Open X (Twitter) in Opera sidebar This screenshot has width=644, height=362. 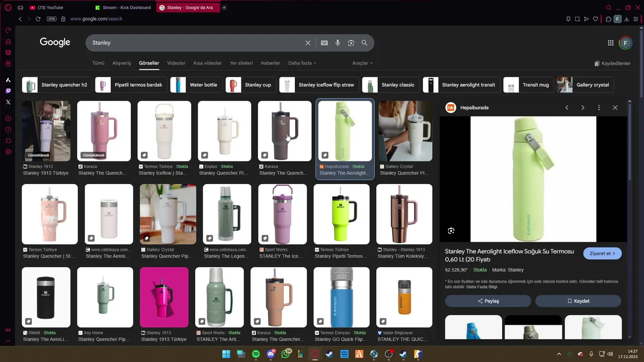[8, 102]
